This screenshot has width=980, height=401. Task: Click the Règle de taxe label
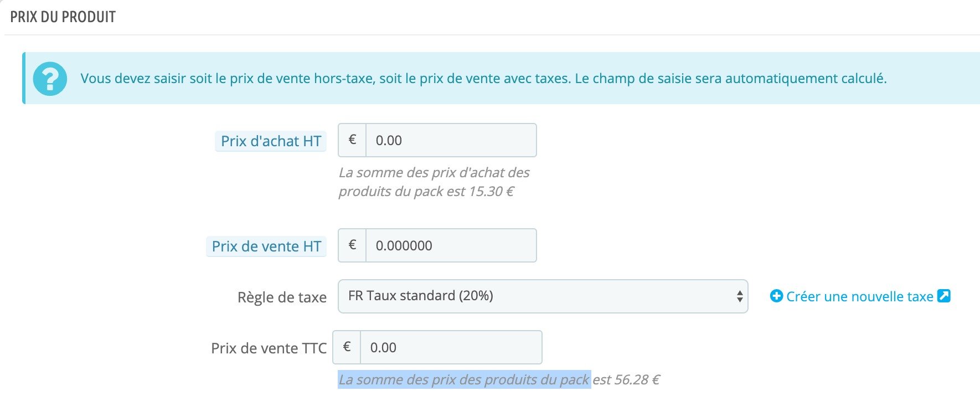click(x=282, y=297)
